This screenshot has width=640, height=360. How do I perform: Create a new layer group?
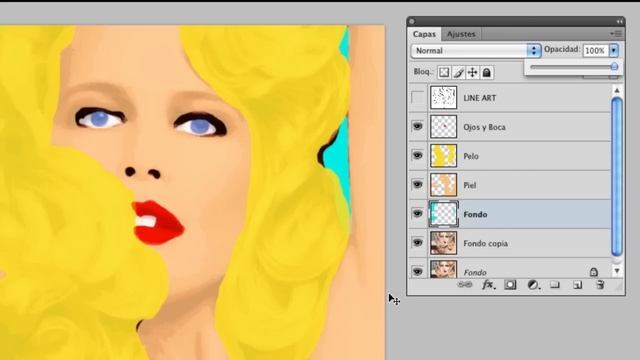click(555, 284)
